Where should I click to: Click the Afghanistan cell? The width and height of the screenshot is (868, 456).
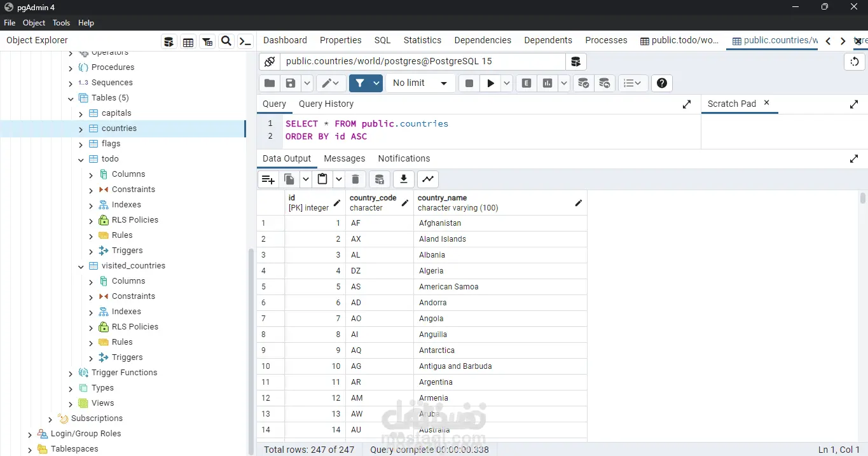pyautogui.click(x=500, y=223)
